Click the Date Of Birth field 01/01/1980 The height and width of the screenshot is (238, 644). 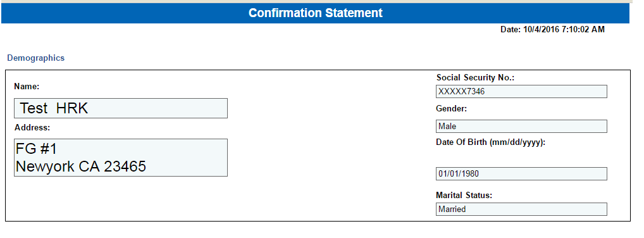tap(521, 173)
